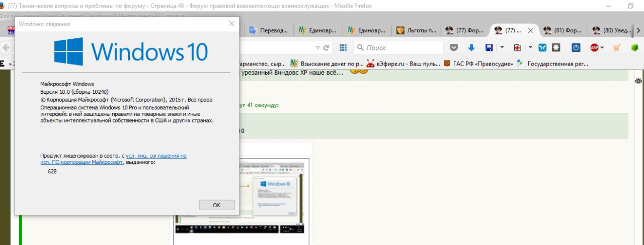Click the blue grid icon beside reload
The height and width of the screenshot is (245, 644).
click(x=343, y=47)
